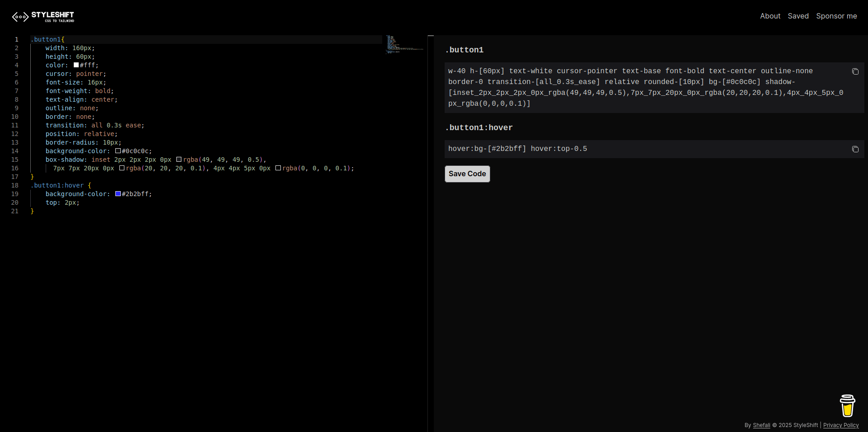868x432 pixels.
Task: Visit Shefali's profile link in footer
Action: click(761, 425)
